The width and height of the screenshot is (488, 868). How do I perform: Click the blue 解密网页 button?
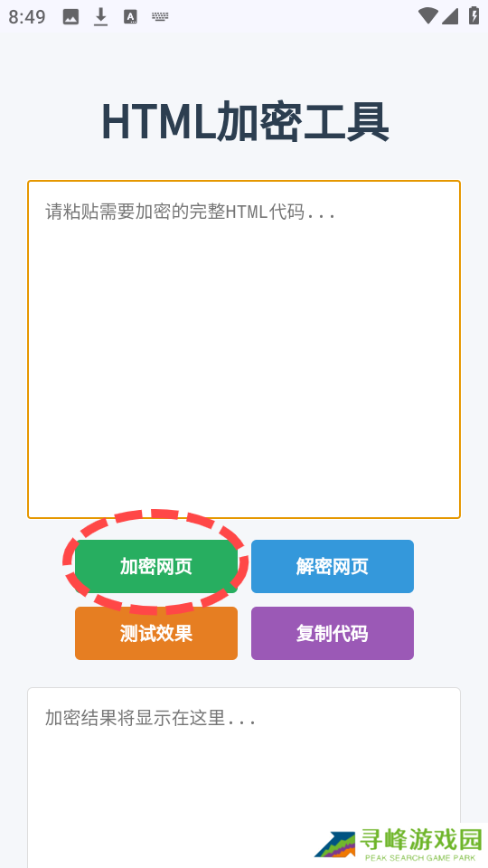coord(333,566)
